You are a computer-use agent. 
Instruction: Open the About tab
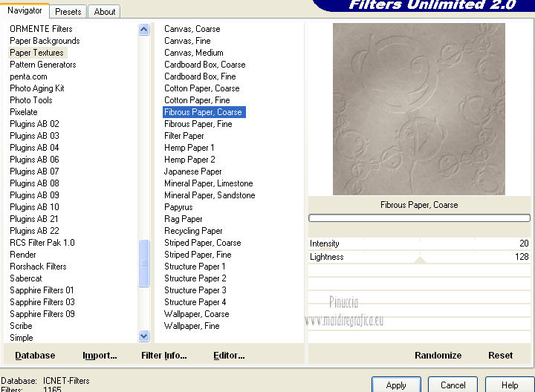click(x=105, y=12)
